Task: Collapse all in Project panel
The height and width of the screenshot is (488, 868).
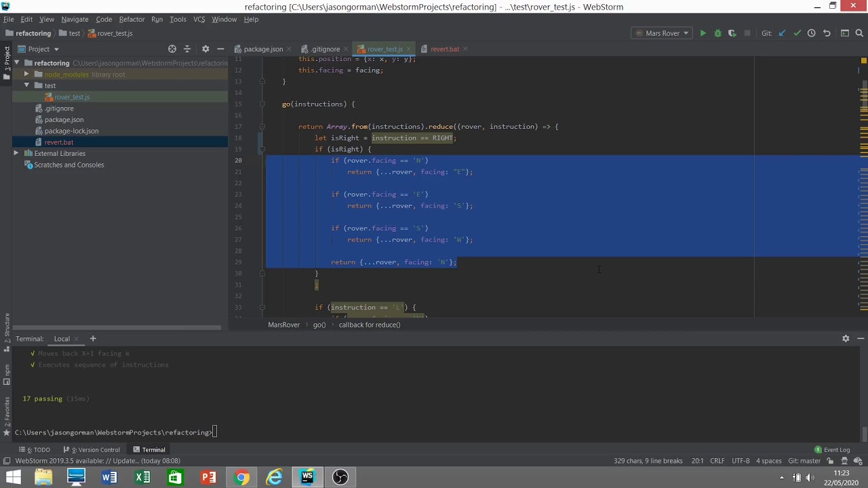Action: click(187, 49)
